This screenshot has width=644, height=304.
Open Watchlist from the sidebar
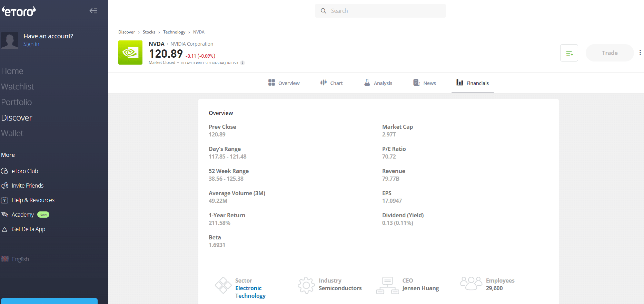pyautogui.click(x=18, y=86)
